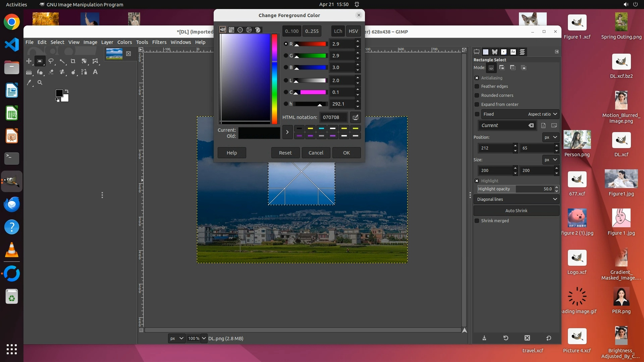Pick the Color Picker eyedropper tool
644x362 pixels.
[x=29, y=82]
